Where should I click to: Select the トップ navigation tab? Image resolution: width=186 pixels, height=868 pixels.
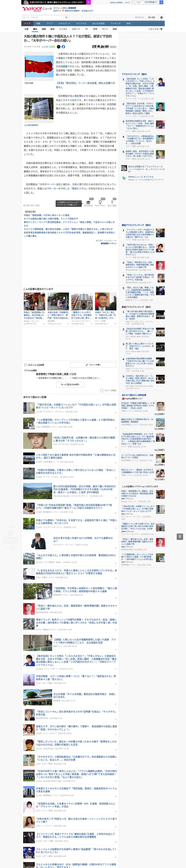[27, 24]
